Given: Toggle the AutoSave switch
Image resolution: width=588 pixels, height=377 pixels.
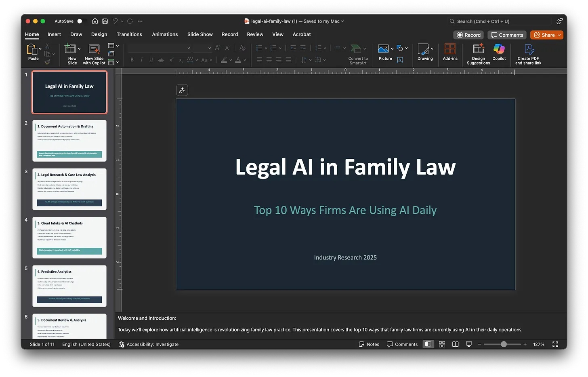Looking at the screenshot, I should point(82,21).
